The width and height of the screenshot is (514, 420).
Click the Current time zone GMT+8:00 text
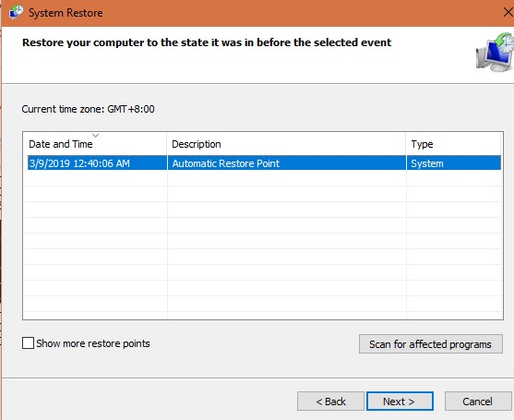(x=88, y=109)
